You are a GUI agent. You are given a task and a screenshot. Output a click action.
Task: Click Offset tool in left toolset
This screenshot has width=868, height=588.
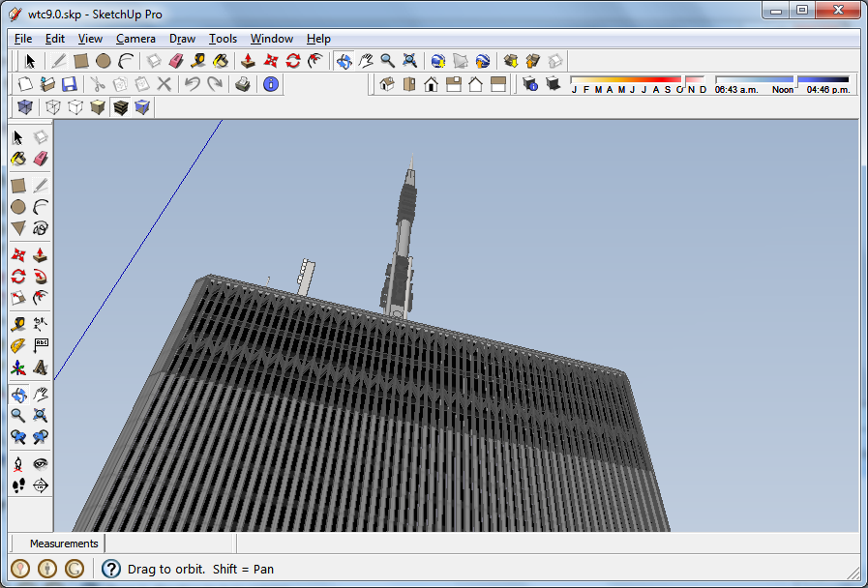click(41, 298)
